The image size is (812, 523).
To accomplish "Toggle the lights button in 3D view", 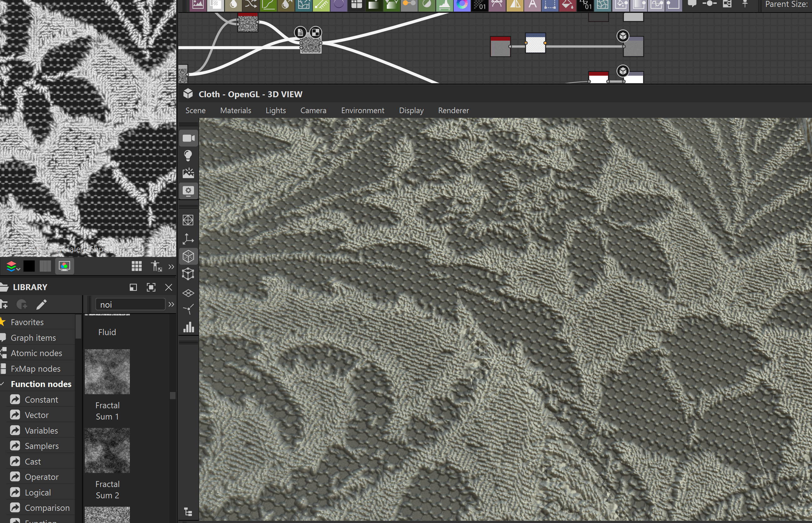I will point(189,156).
